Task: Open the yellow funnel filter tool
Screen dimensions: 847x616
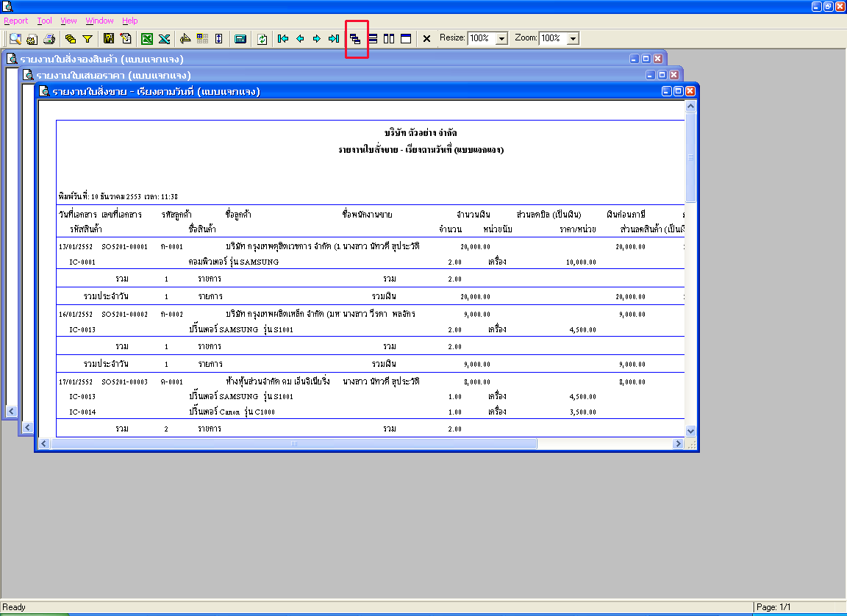Action: point(87,38)
